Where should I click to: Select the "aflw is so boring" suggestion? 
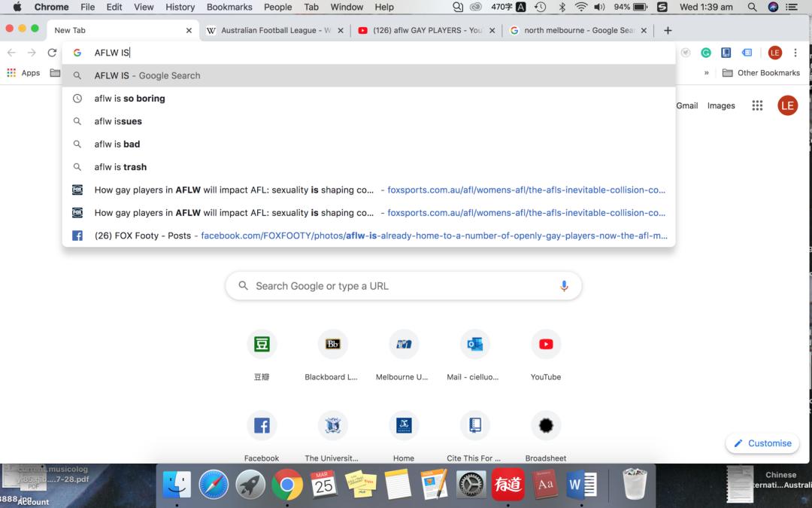[129, 99]
